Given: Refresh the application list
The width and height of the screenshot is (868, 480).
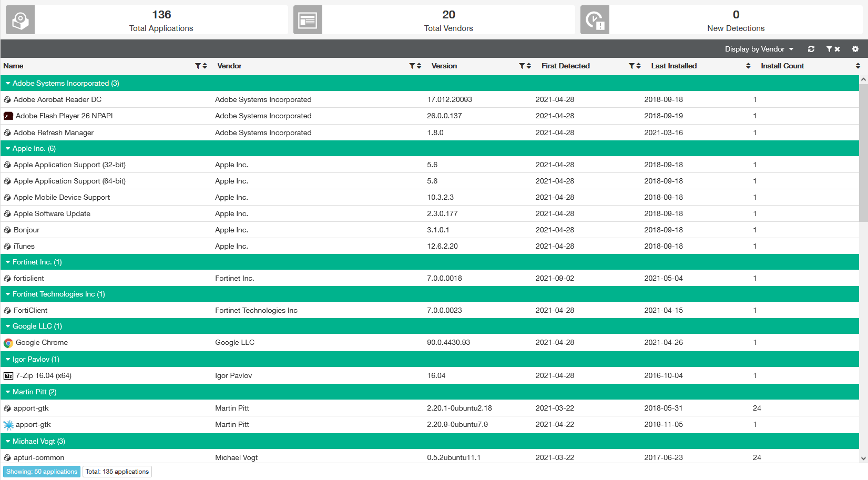Looking at the screenshot, I should pos(811,49).
